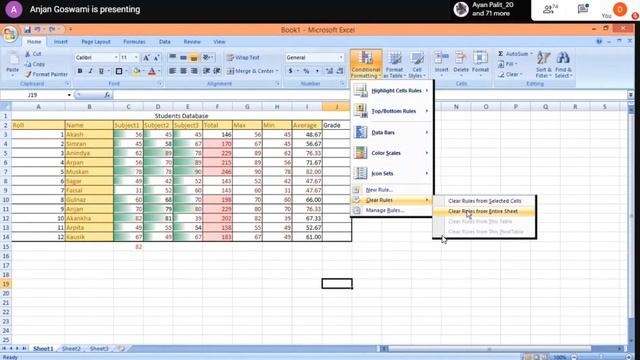Open Color Scales submenu
The width and height of the screenshot is (640, 360).
pos(391,153)
